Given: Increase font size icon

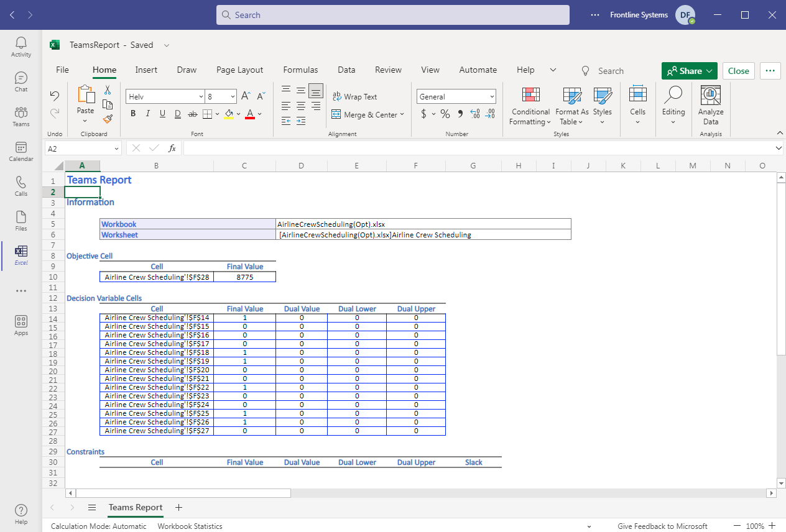Looking at the screenshot, I should pyautogui.click(x=246, y=96).
